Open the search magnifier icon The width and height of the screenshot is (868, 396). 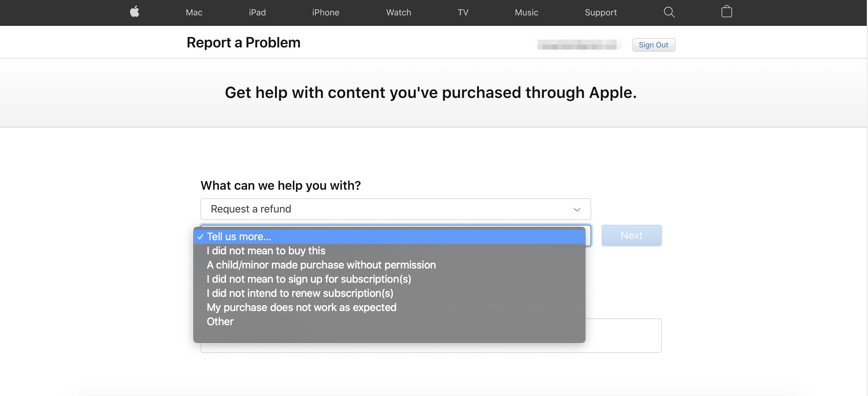[x=669, y=12]
